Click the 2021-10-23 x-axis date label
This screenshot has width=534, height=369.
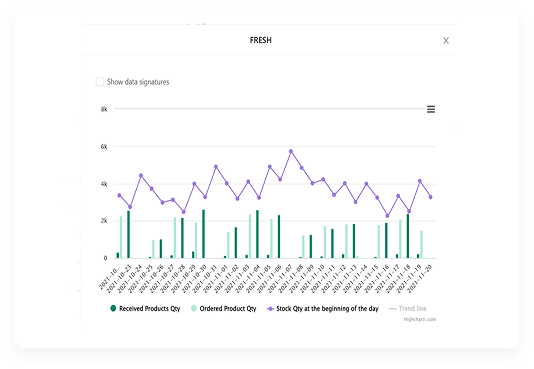[120, 279]
